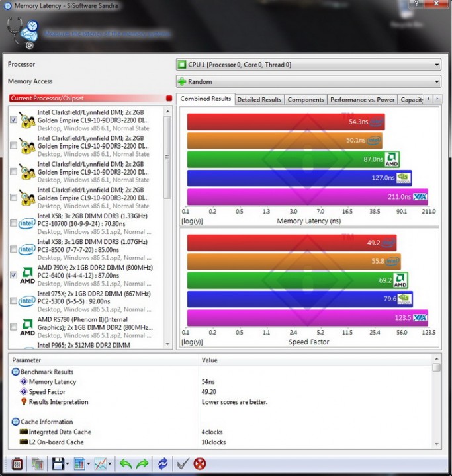
Task: Click the green 87.0ns latency bar
Action: (293, 159)
